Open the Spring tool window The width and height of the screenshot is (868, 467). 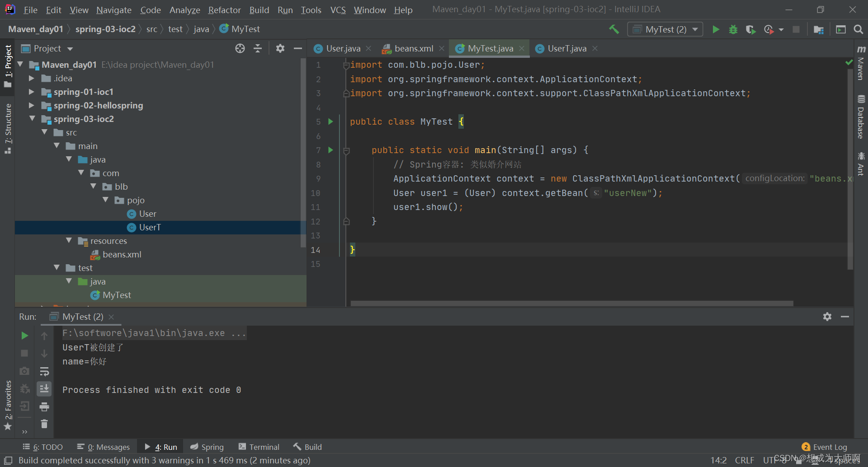click(x=207, y=447)
